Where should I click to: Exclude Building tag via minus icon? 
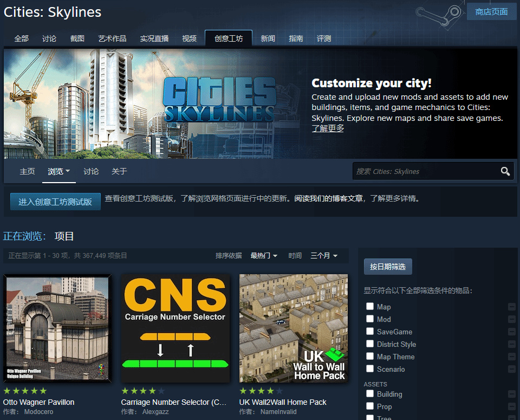pos(512,394)
